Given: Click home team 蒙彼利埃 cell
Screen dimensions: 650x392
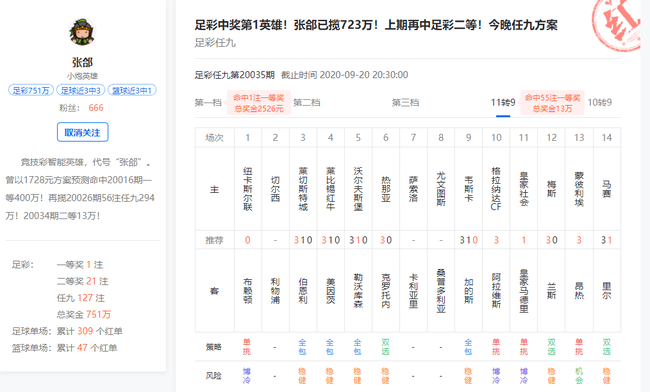Looking at the screenshot, I should click(x=579, y=189).
